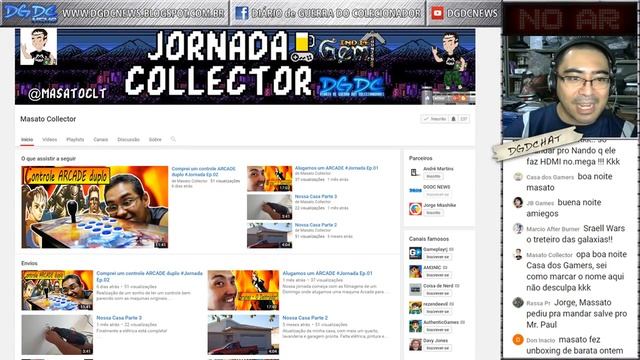Open featured title 'Comprei um controle ARCADE duplo #Jornada Ep.02'

click(204, 171)
